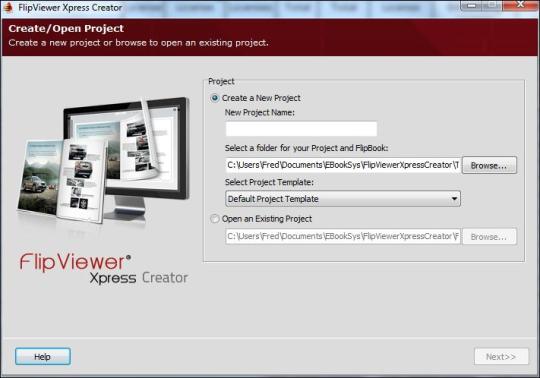
Task: Click the New Project Name label
Action: [260, 113]
